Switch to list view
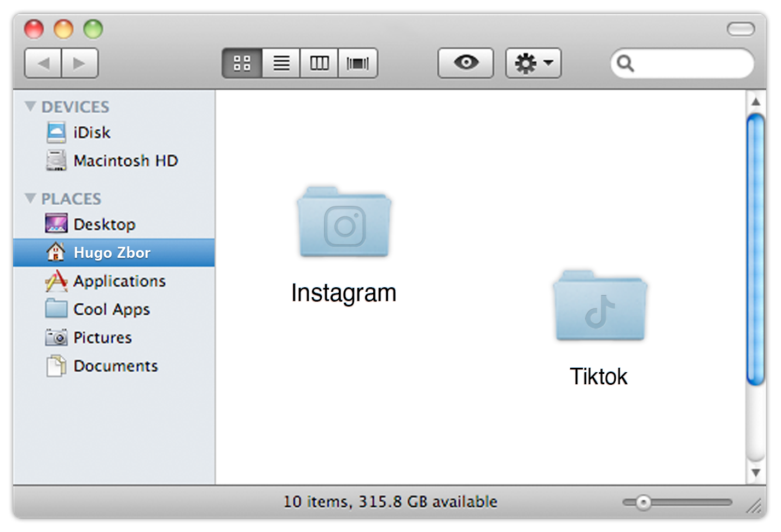The width and height of the screenshot is (781, 532). click(x=281, y=63)
